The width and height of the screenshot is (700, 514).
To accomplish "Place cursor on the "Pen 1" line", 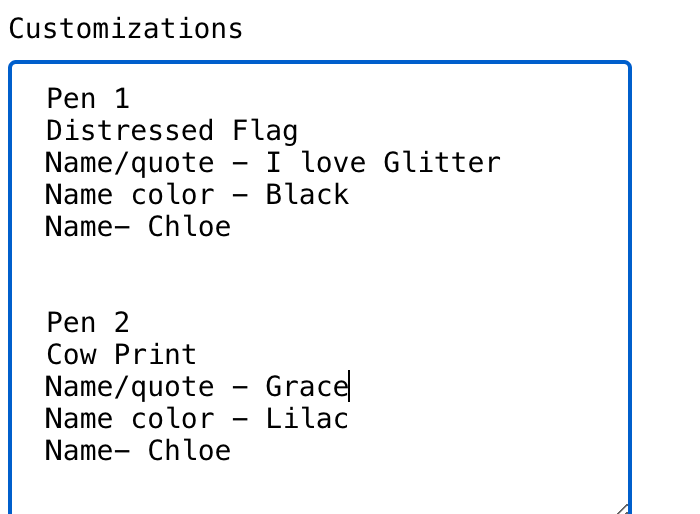I will pos(88,99).
